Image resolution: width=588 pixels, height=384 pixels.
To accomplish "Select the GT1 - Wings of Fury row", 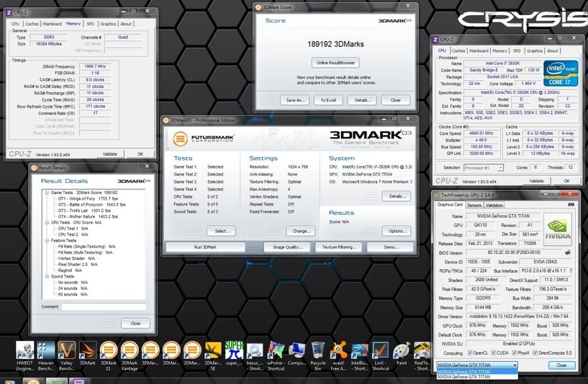I will click(88, 199).
